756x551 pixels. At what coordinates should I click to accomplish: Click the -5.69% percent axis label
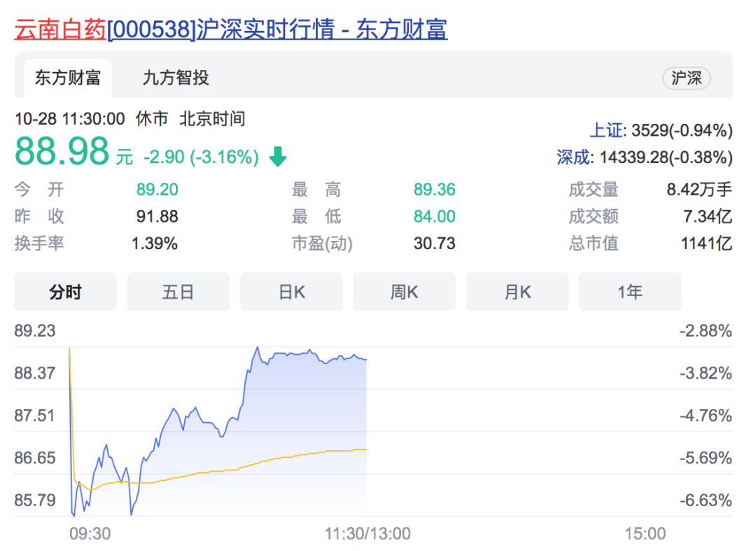coord(706,458)
